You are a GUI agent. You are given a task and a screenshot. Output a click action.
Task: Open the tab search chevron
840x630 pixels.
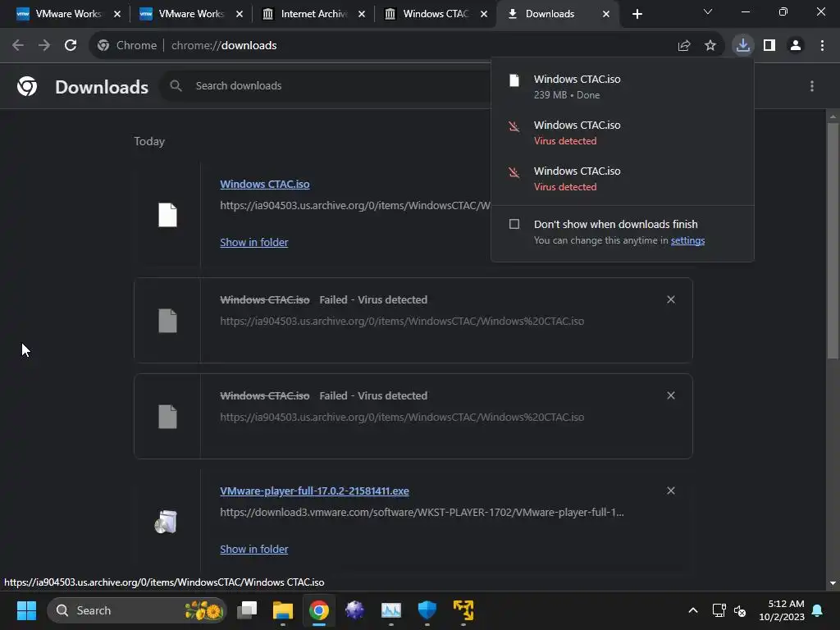[x=708, y=11]
